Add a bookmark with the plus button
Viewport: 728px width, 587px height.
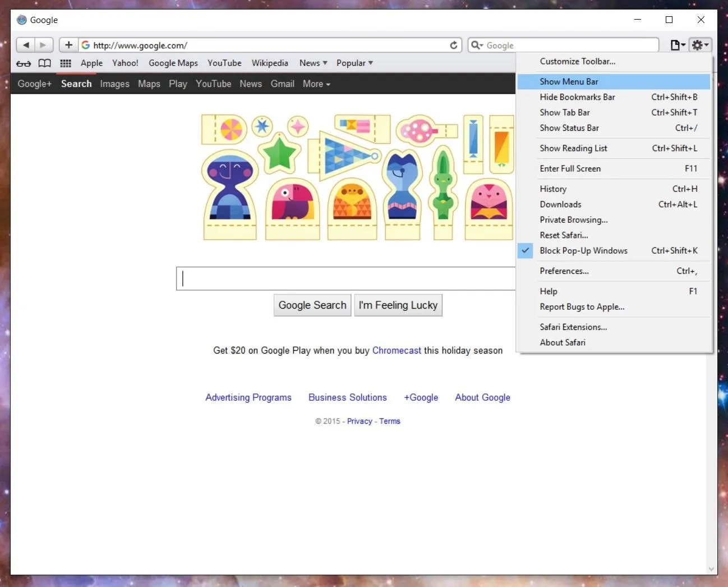click(68, 45)
